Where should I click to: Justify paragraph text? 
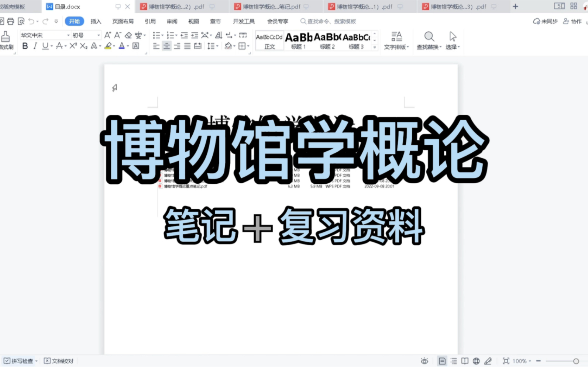[x=188, y=46]
